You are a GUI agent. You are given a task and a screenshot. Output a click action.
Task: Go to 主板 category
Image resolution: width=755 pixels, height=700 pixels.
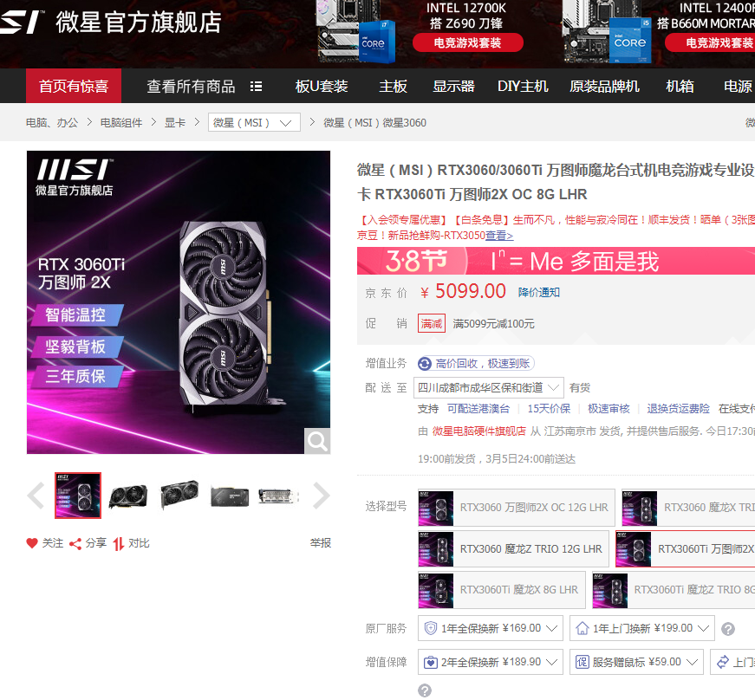point(393,86)
